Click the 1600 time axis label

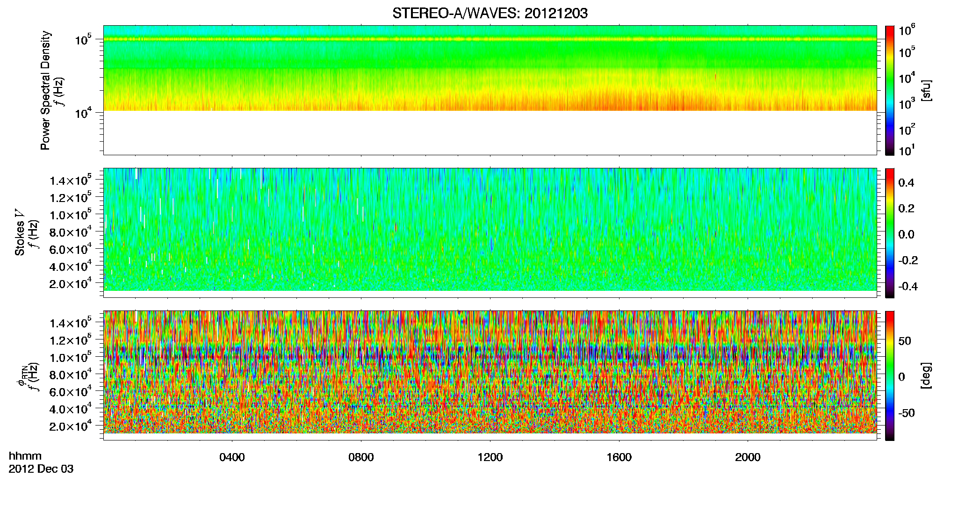click(x=619, y=457)
